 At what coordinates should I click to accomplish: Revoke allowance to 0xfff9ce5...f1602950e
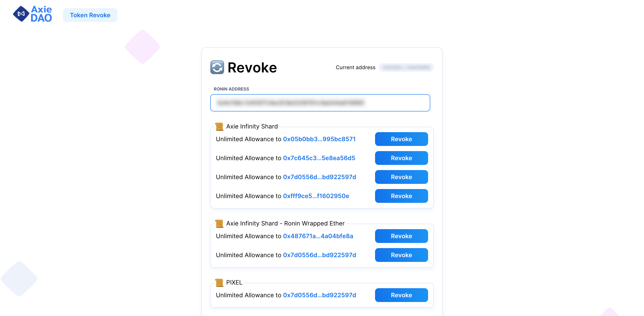pos(401,196)
